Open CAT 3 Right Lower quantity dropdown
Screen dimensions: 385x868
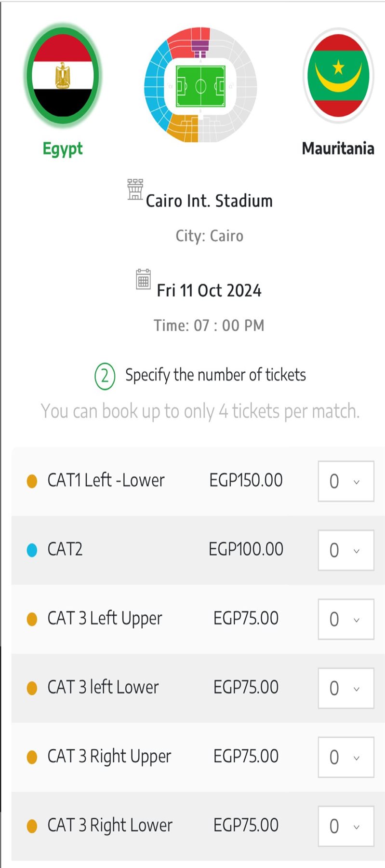pos(345,826)
